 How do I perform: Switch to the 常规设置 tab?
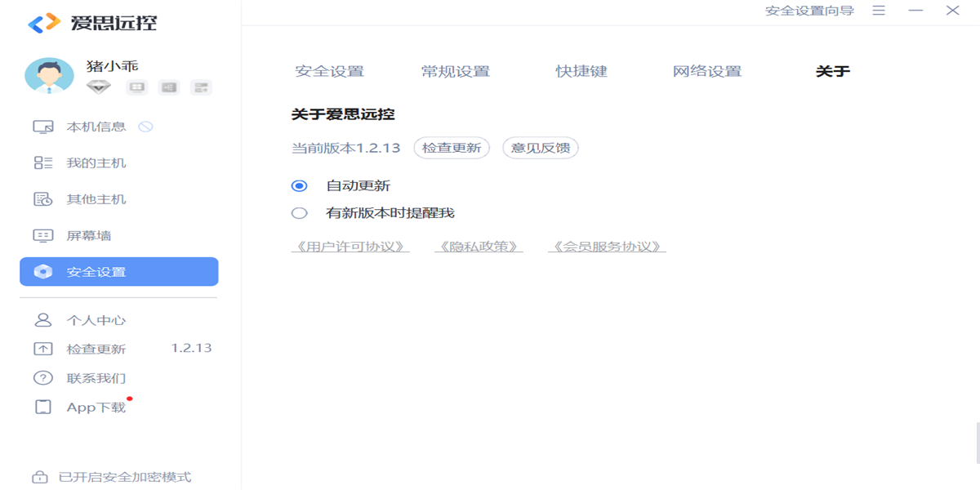coord(456,72)
